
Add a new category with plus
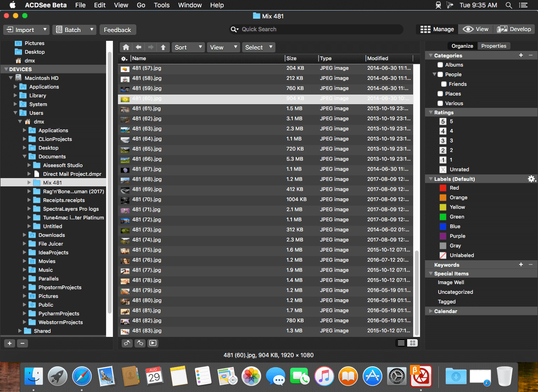point(521,55)
